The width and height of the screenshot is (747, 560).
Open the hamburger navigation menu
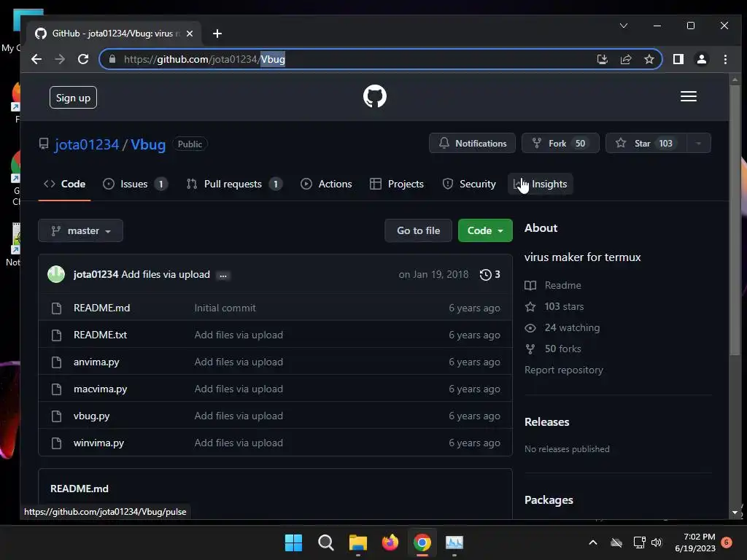click(x=689, y=97)
